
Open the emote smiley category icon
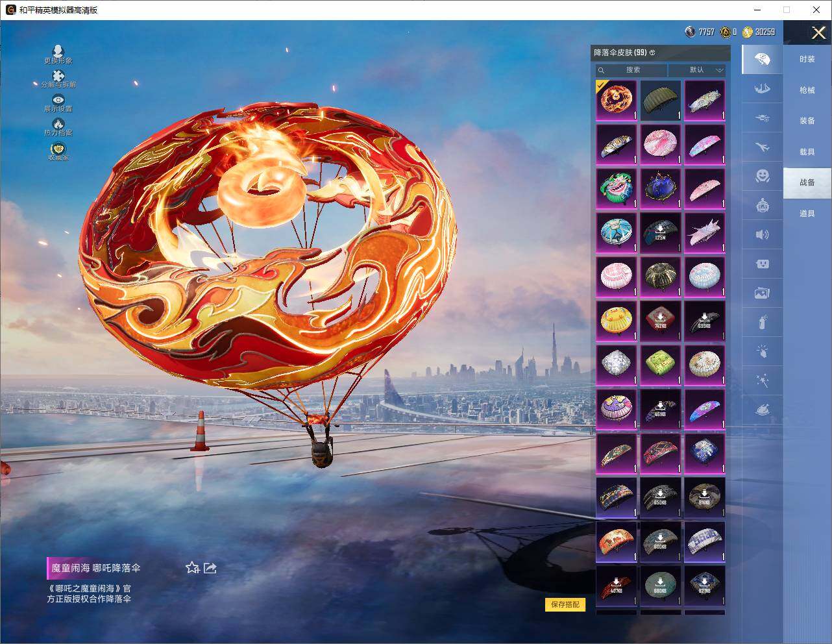tap(763, 176)
